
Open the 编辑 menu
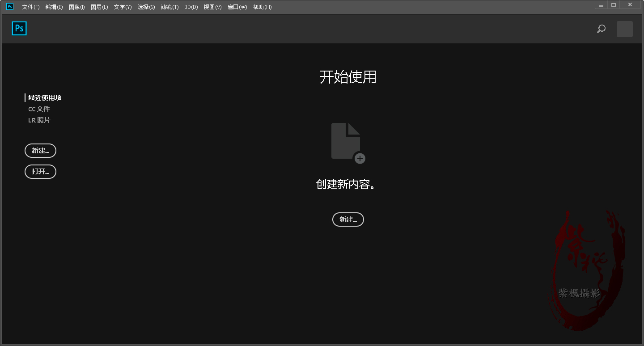(53, 7)
